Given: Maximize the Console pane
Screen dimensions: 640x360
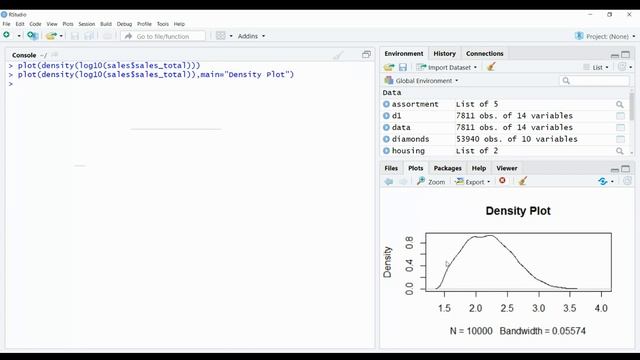Looking at the screenshot, I should 366,55.
